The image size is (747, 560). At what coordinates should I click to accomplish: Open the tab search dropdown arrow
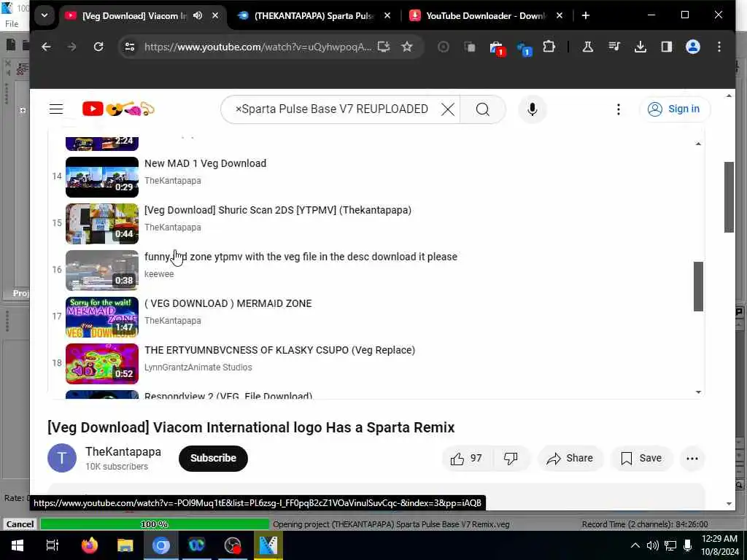pyautogui.click(x=44, y=16)
